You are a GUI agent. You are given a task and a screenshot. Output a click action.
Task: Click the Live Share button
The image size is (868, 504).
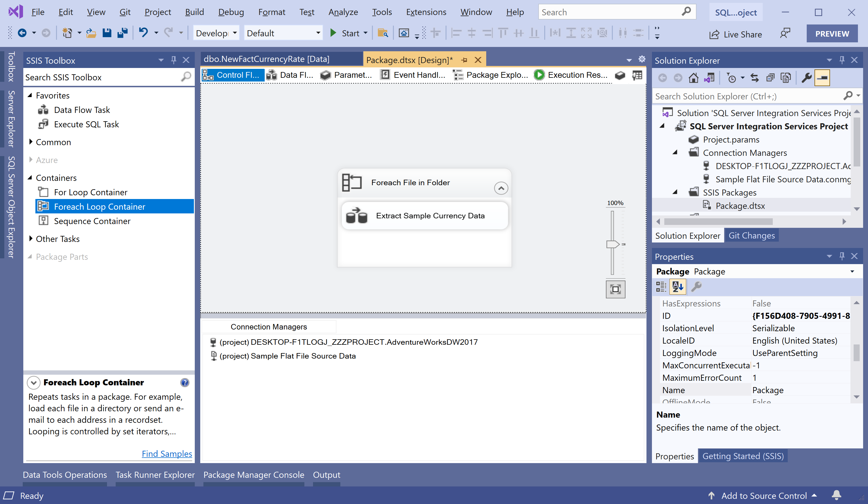point(736,34)
